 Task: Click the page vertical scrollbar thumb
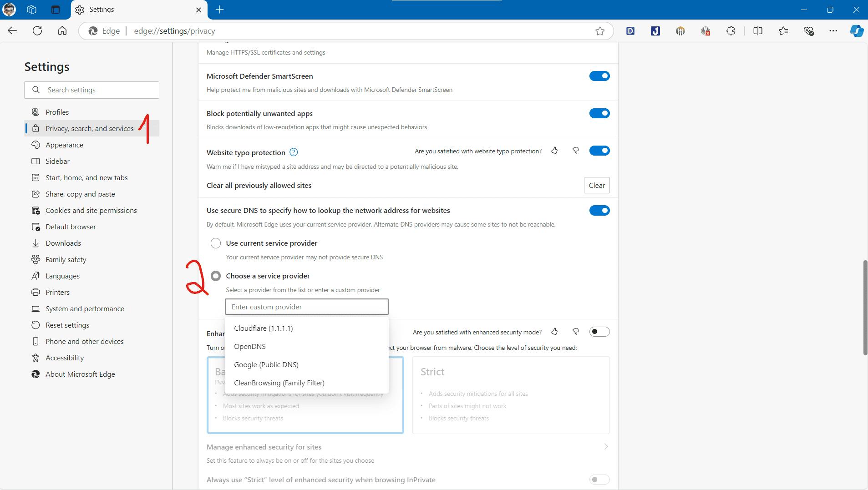865,308
